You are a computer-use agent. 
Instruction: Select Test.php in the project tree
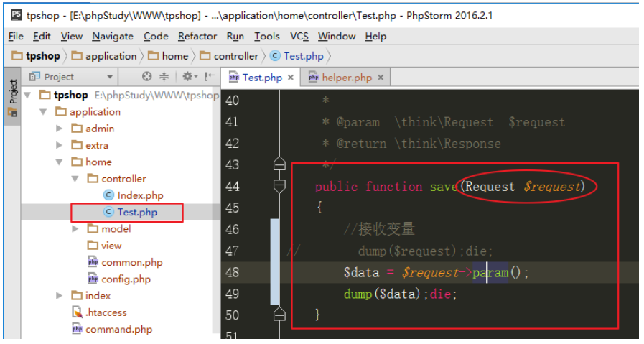coord(137,212)
